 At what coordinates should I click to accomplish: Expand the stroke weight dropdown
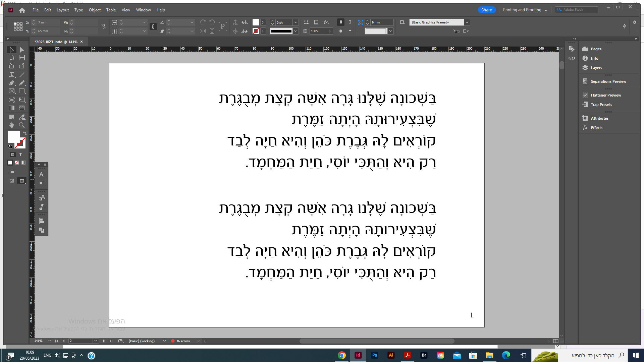(x=296, y=22)
